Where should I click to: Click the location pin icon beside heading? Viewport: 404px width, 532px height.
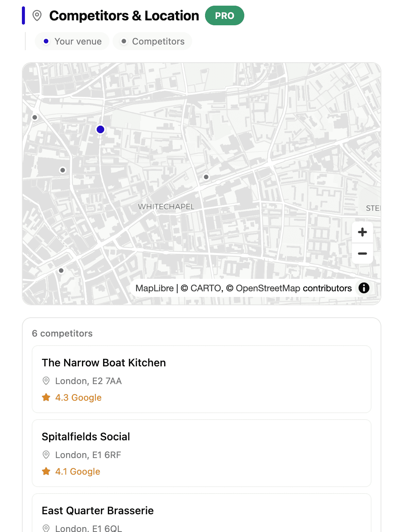pos(37,16)
